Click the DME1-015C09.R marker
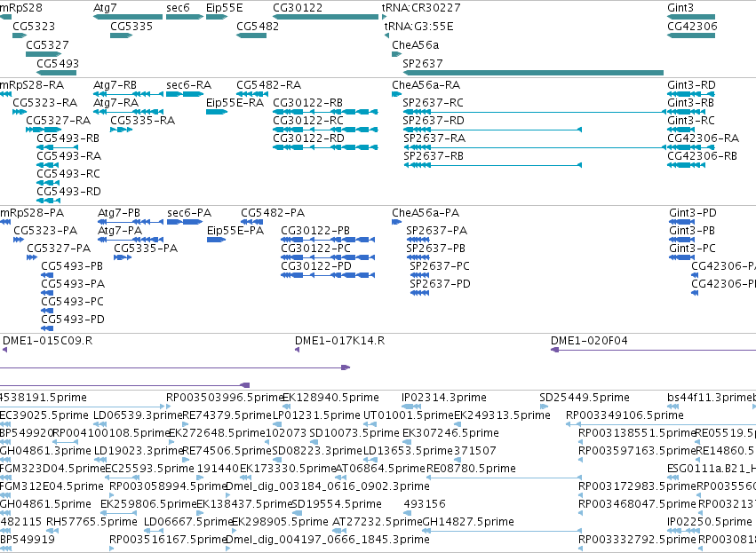 pos(4,350)
